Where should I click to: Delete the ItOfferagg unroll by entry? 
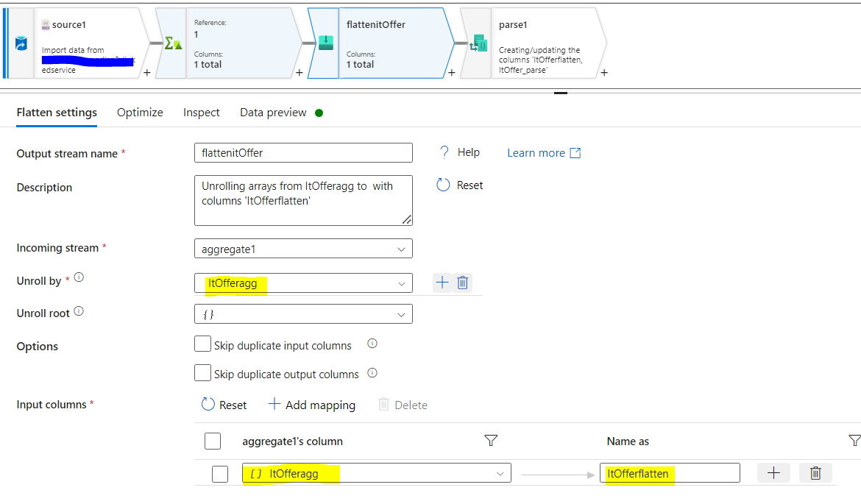(463, 283)
